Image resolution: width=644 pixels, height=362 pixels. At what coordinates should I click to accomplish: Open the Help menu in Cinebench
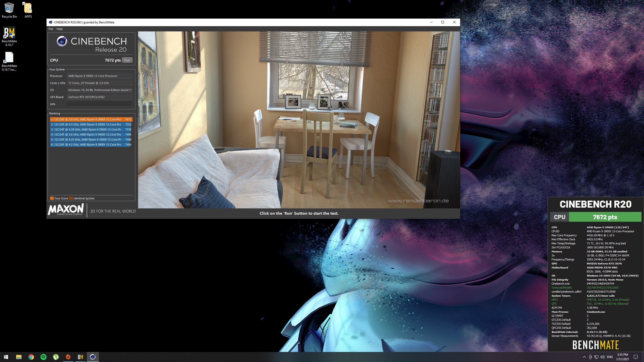(x=60, y=29)
